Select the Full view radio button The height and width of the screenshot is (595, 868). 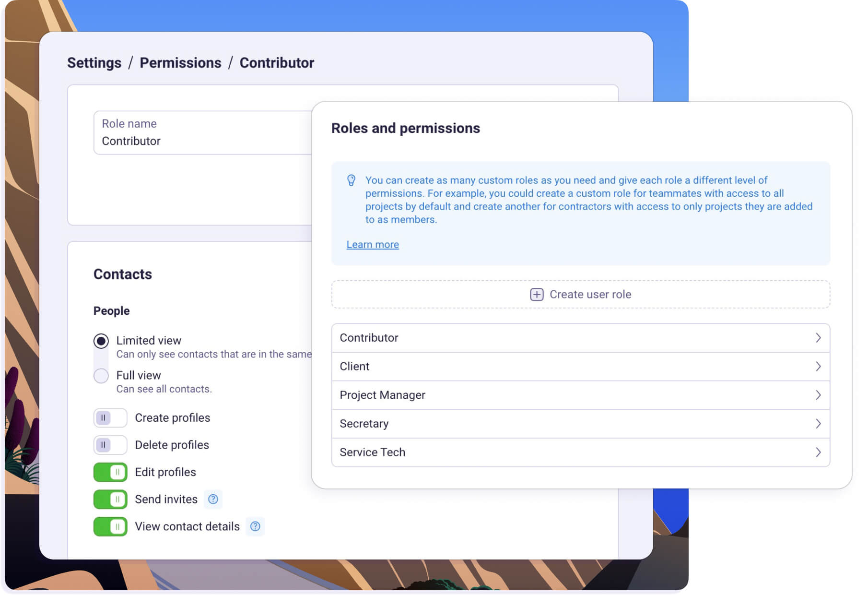(x=101, y=376)
